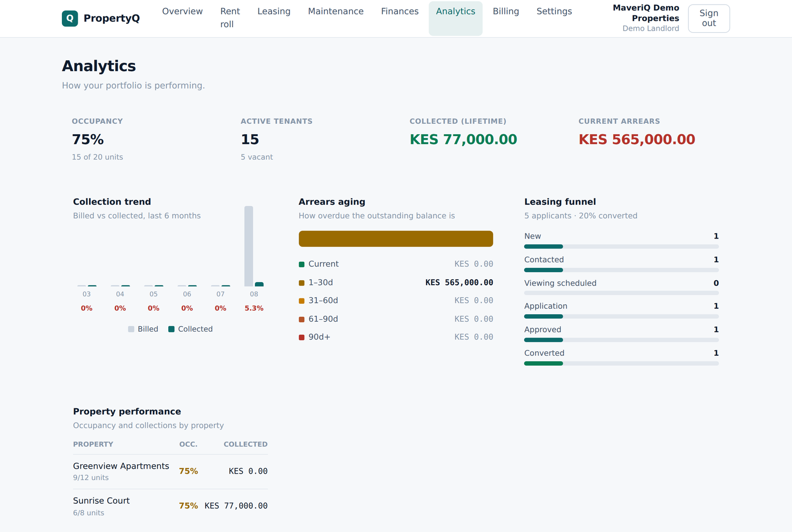The height and width of the screenshot is (532, 792).
Task: Navigate to Billing
Action: click(x=506, y=11)
